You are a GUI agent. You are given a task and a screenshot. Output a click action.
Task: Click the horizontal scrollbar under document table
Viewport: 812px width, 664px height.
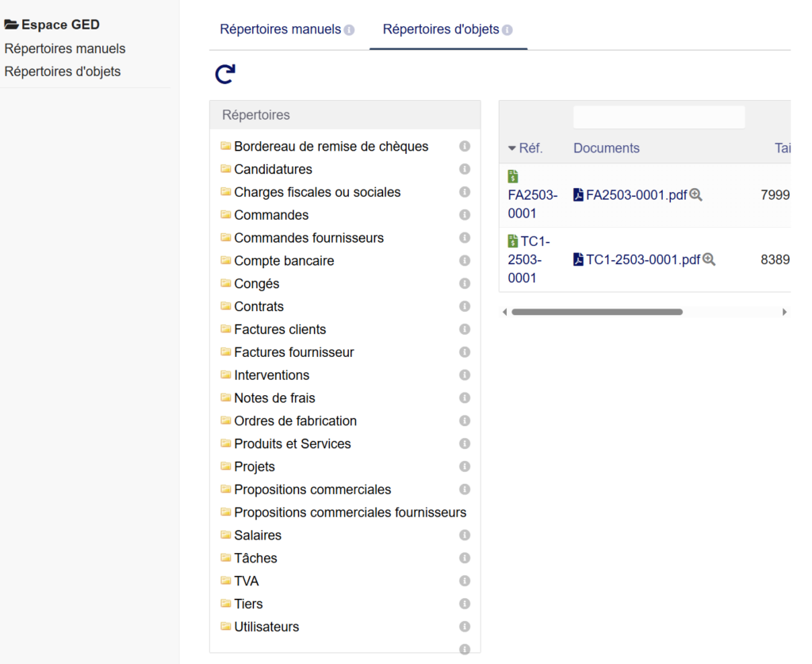click(596, 313)
